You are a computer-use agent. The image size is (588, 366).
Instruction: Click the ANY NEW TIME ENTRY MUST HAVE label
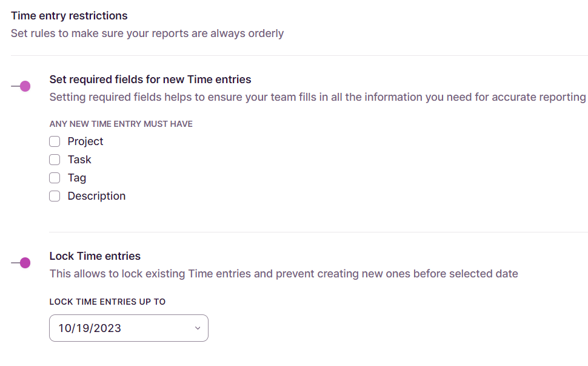(121, 124)
